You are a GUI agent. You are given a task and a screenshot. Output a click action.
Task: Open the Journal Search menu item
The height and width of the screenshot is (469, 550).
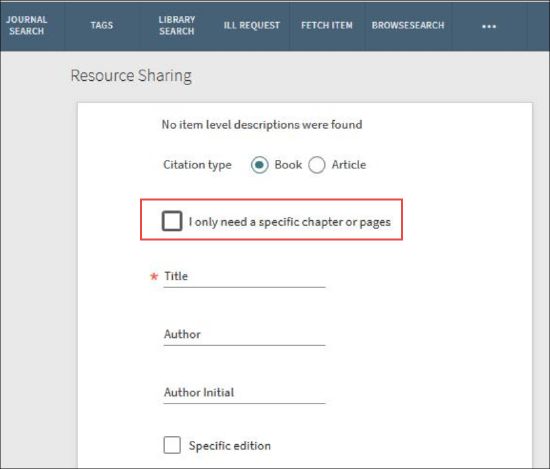pos(27,25)
